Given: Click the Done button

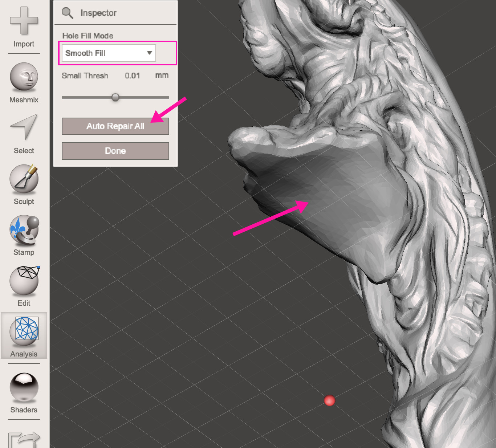Looking at the screenshot, I should coord(115,151).
